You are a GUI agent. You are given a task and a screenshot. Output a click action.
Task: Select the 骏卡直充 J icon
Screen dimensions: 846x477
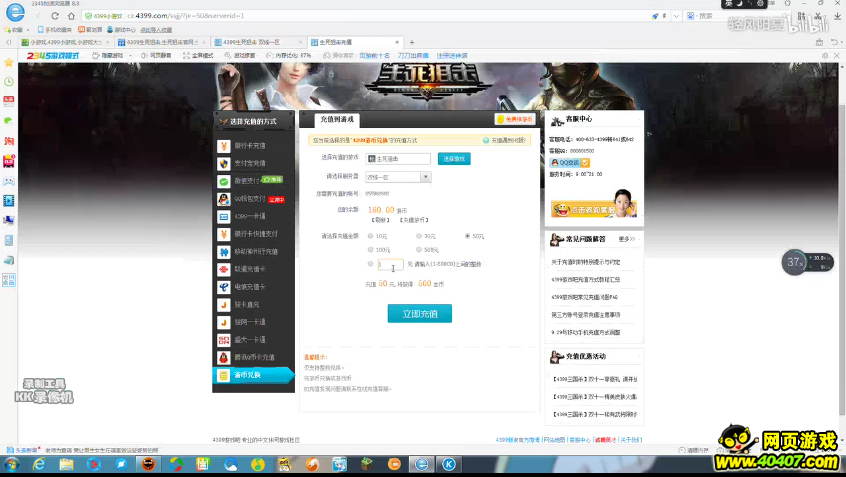[x=224, y=304]
